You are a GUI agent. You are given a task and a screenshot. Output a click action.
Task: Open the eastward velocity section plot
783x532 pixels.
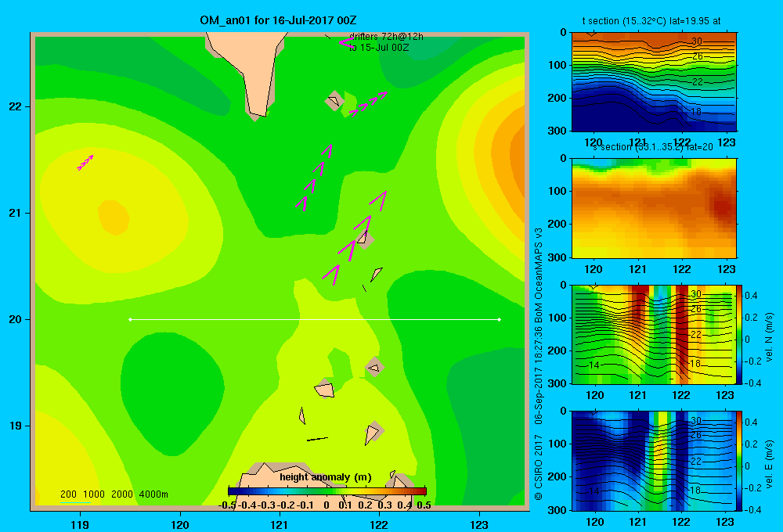(x=654, y=461)
